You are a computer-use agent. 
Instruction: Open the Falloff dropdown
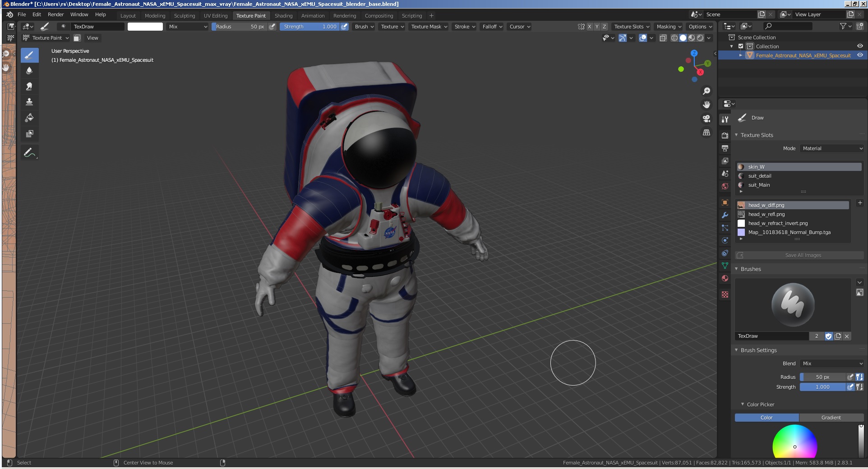(492, 27)
